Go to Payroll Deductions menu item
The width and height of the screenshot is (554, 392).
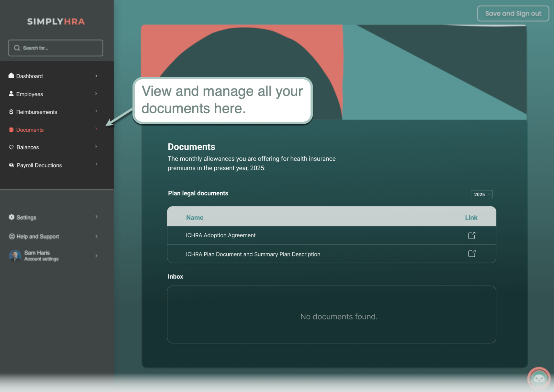(x=39, y=165)
